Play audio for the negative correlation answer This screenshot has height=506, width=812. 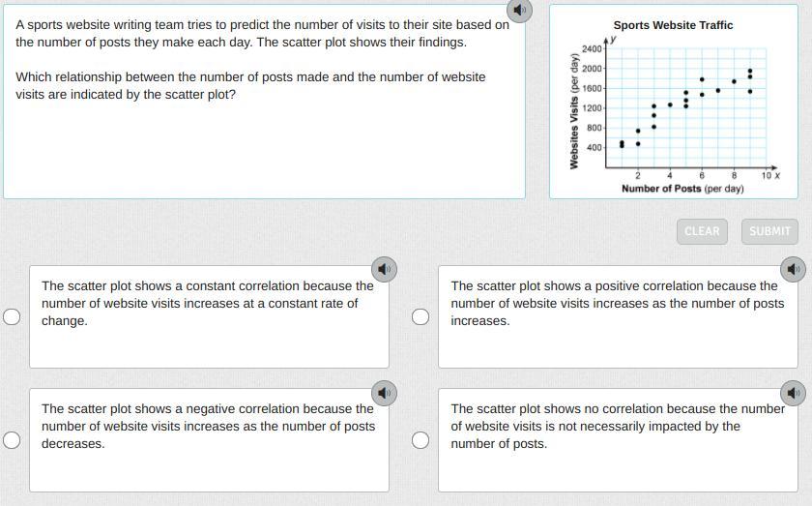(x=384, y=392)
